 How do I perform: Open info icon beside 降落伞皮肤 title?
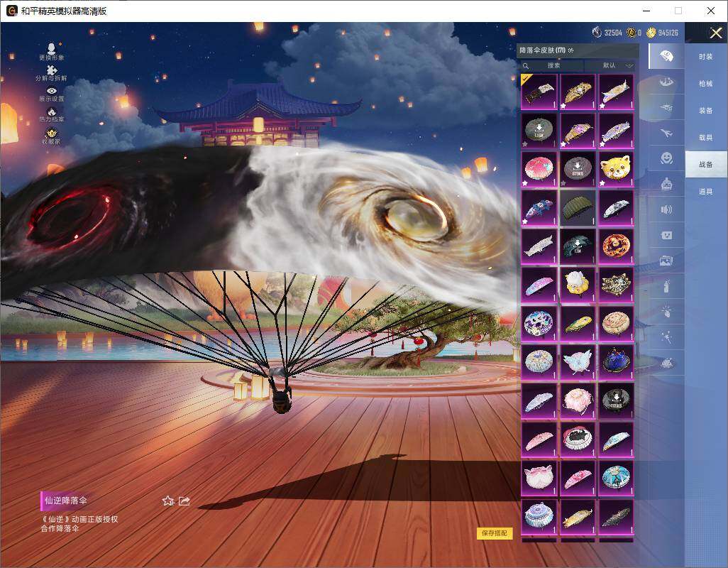click(x=570, y=50)
